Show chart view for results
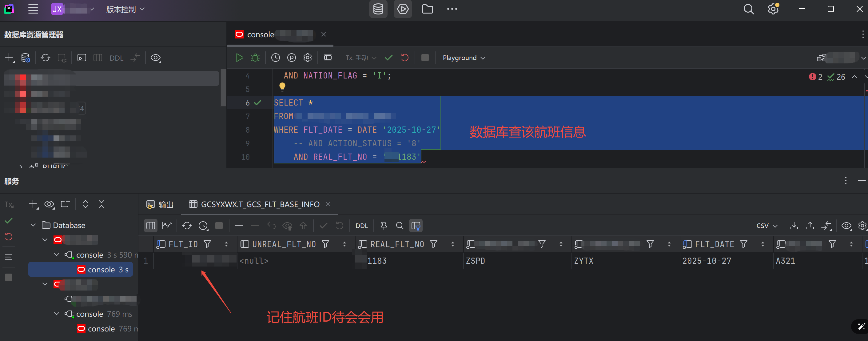This screenshot has height=341, width=868. (x=167, y=225)
